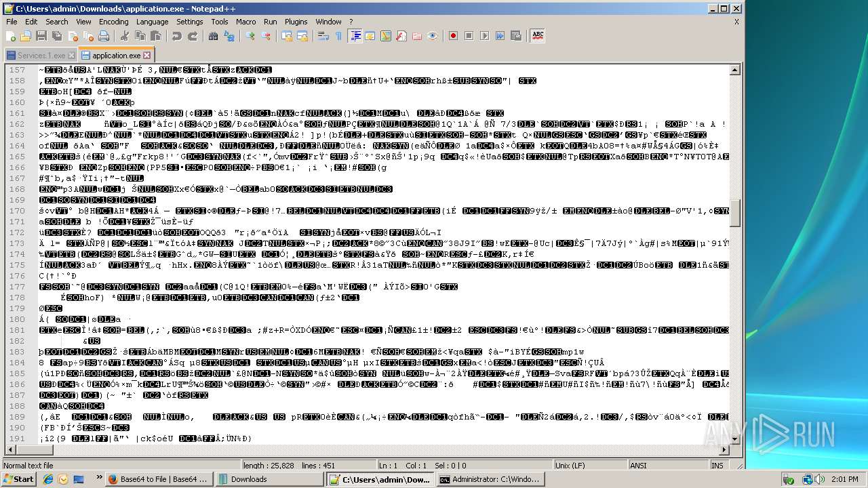
Task: Open the Language menu
Action: click(x=152, y=22)
